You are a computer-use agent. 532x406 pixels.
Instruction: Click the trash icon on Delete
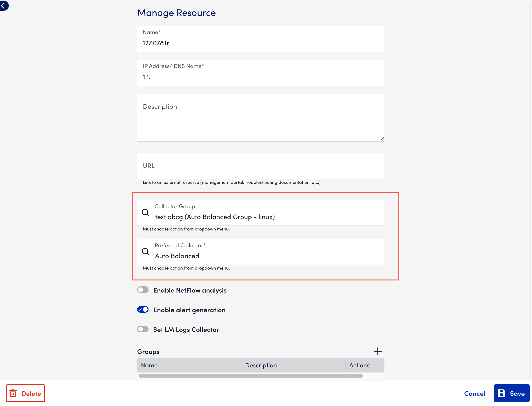pos(13,393)
